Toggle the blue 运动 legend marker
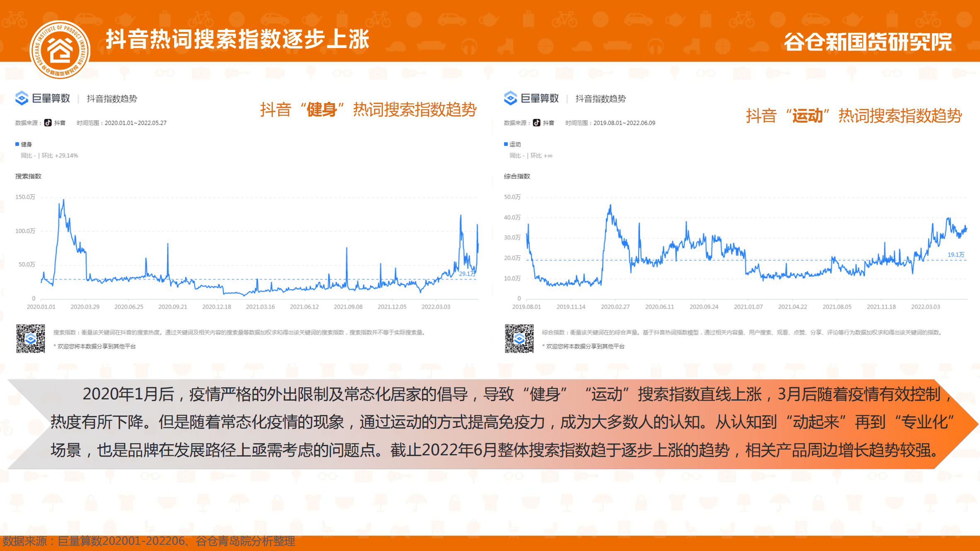This screenshot has height=551, width=980. [x=506, y=144]
